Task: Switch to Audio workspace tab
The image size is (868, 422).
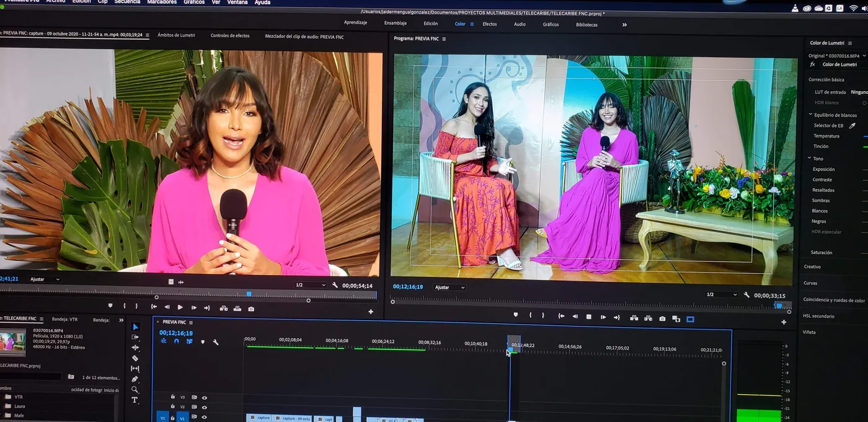Action: (520, 24)
